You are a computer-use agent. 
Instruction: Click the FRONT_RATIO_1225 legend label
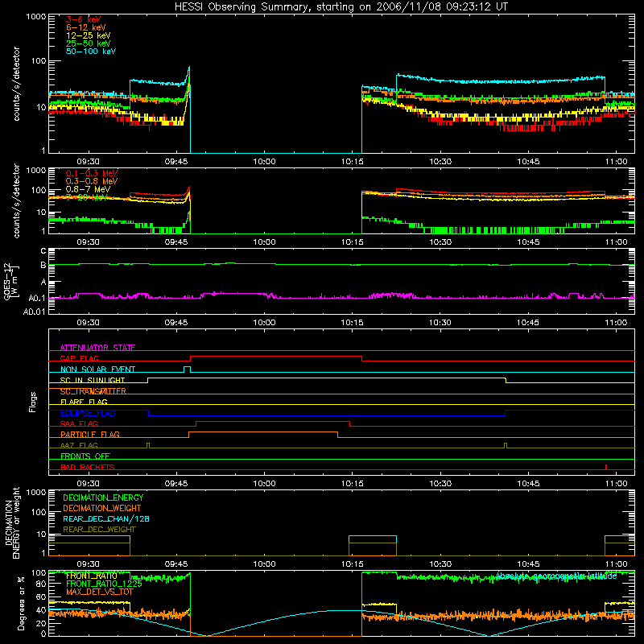pos(104,584)
